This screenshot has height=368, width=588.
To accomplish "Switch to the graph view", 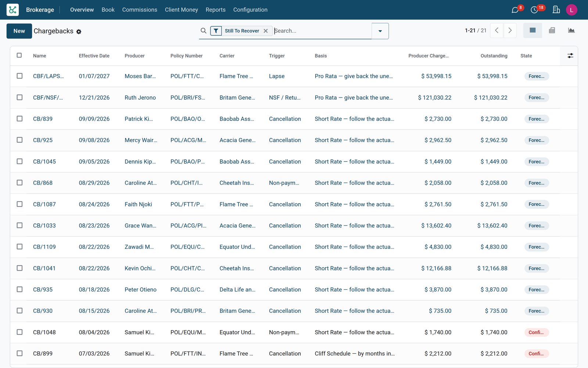I will point(571,31).
